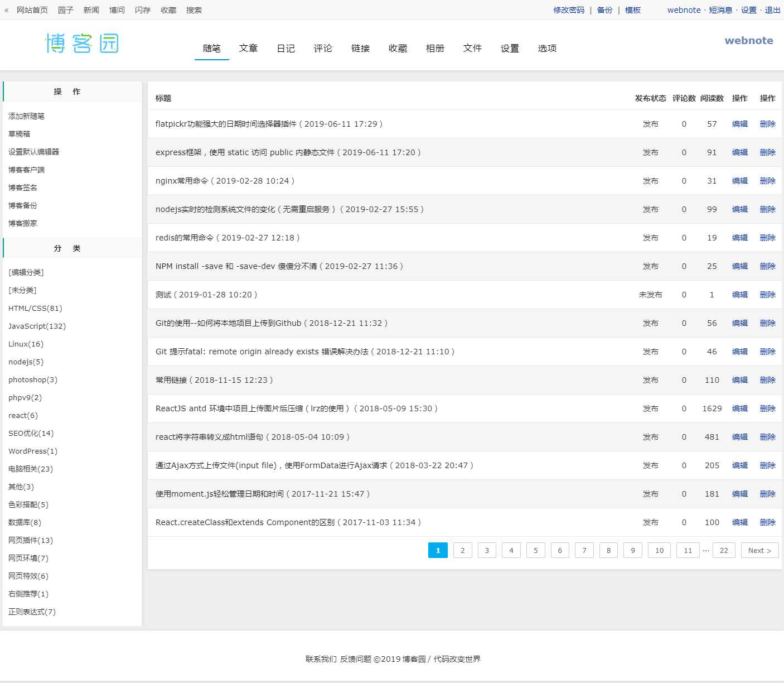Viewport: 784px width, 683px height.
Task: Go to 网站首页 in top bar
Action: 32,10
